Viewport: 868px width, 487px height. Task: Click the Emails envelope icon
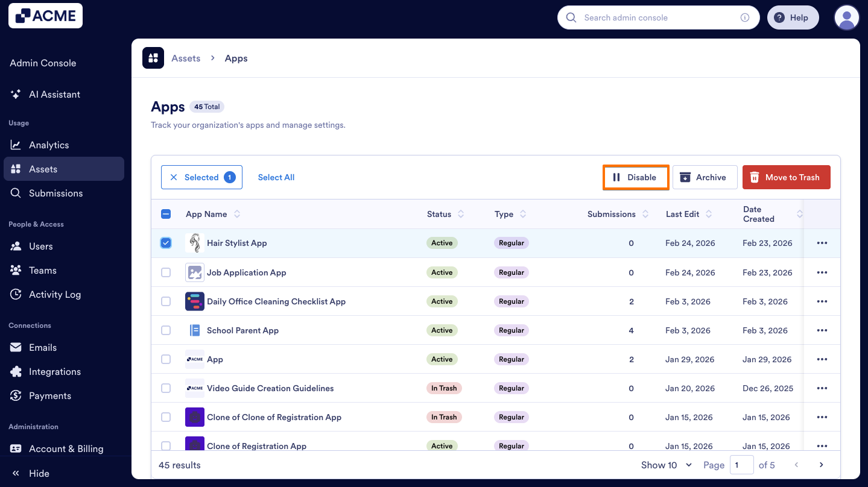14,347
